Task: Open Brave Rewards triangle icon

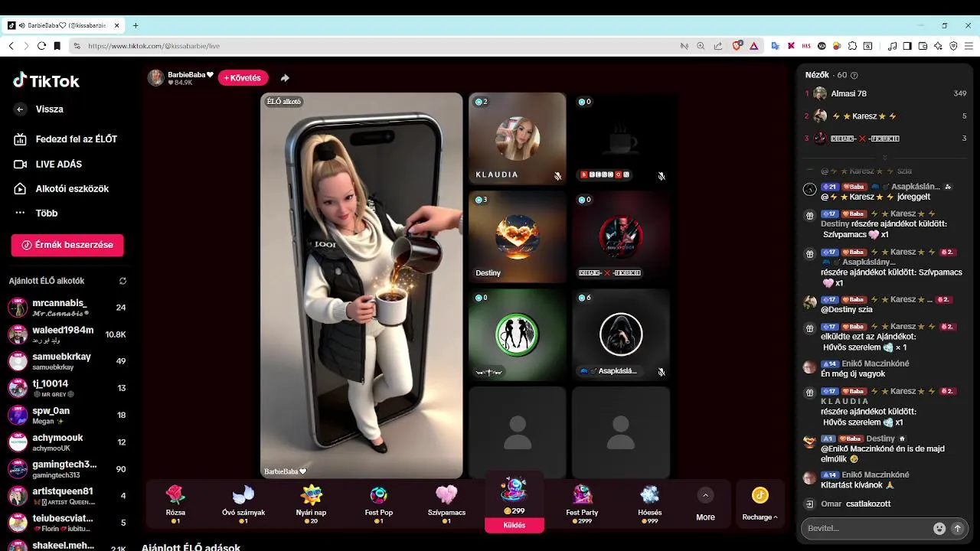Action: coord(753,46)
